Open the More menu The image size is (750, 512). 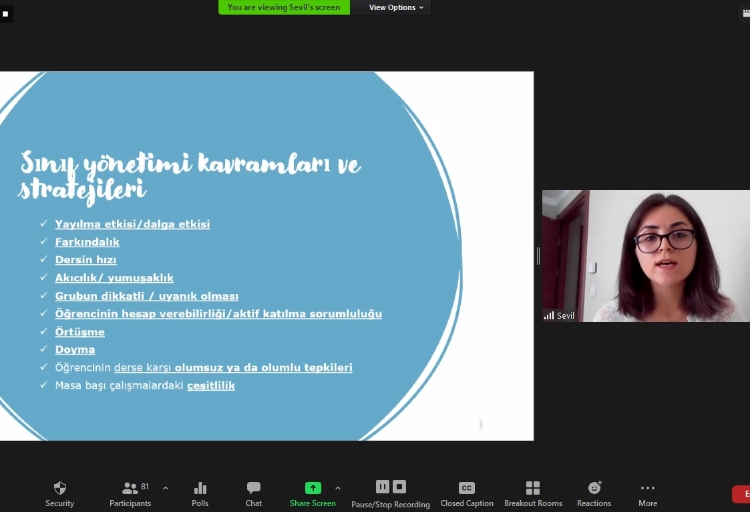coord(648,488)
